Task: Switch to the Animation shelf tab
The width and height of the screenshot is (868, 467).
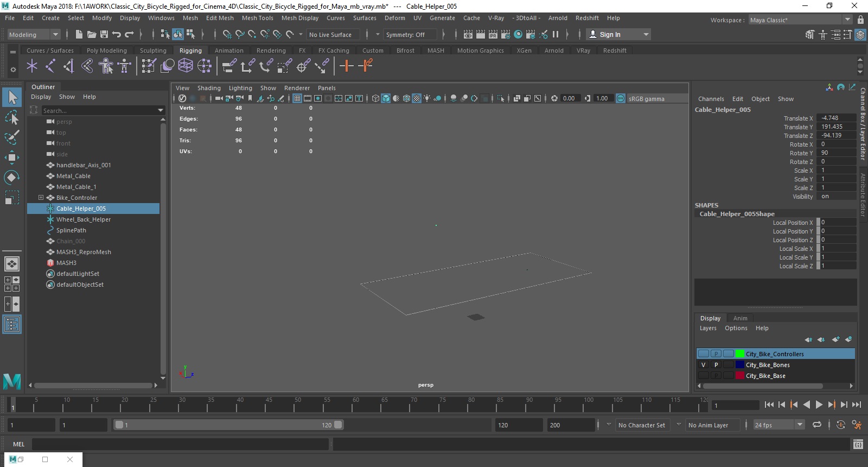Action: pyautogui.click(x=229, y=51)
